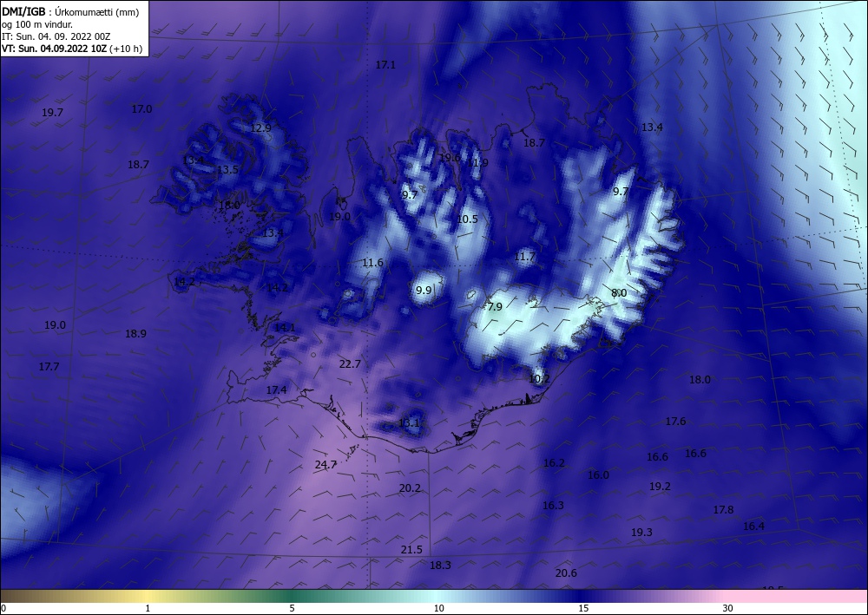The height and width of the screenshot is (615, 868).
Task: Click the colour scale label '10'
Action: pos(439,608)
